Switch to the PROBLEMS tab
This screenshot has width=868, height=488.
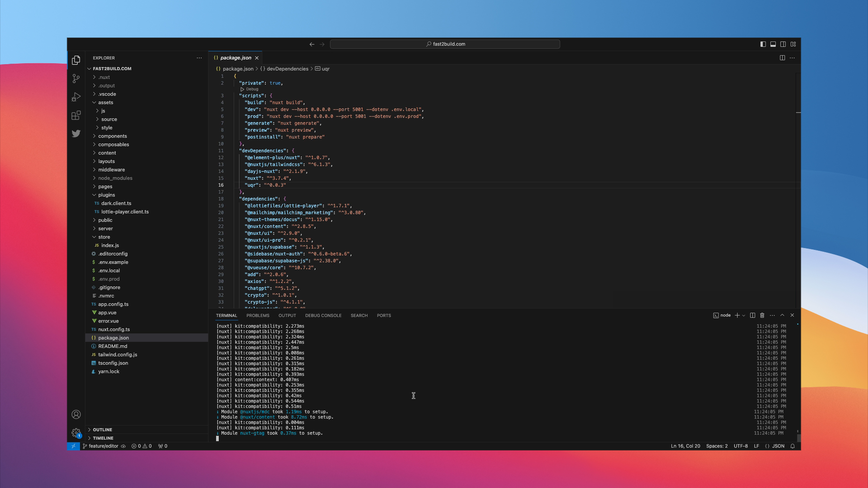click(258, 315)
